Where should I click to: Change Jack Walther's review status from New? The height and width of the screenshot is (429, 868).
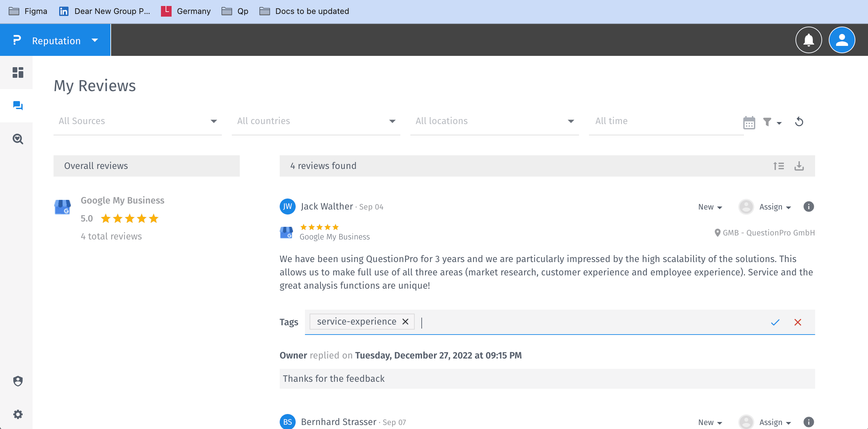710,207
